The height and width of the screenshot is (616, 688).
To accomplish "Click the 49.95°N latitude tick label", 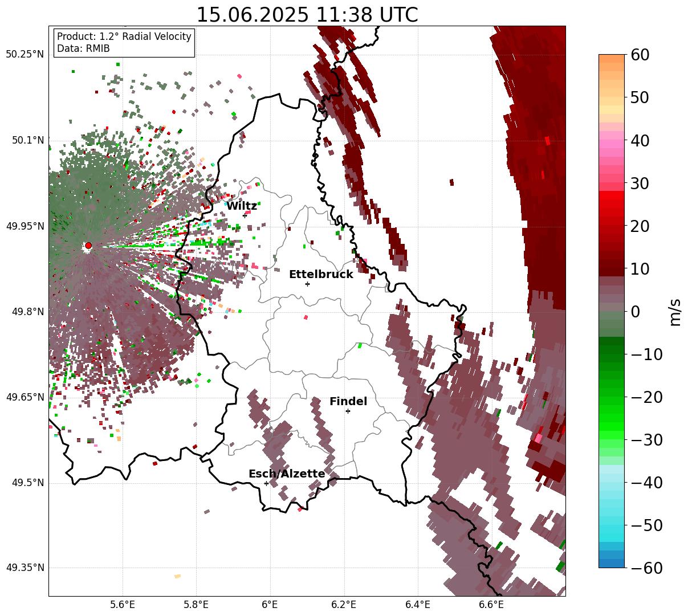I will 25,226.
